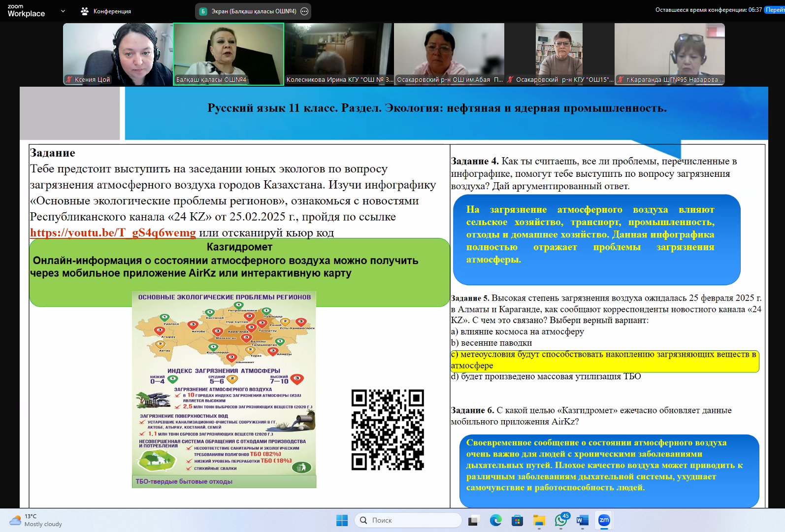Launch Microsoft Edge from the taskbar
Image resolution: width=785 pixels, height=532 pixels.
[x=495, y=520]
